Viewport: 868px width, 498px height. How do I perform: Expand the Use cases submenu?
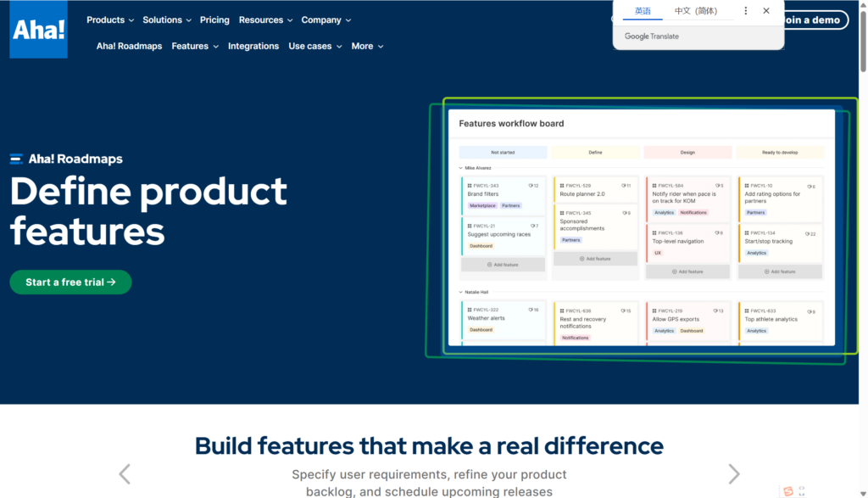click(314, 46)
